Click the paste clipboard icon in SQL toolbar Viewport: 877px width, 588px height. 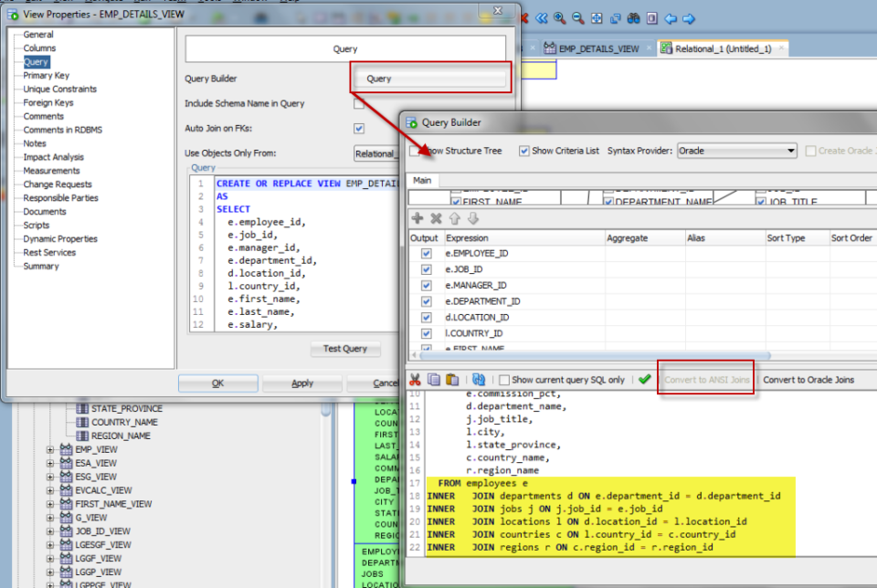(452, 380)
